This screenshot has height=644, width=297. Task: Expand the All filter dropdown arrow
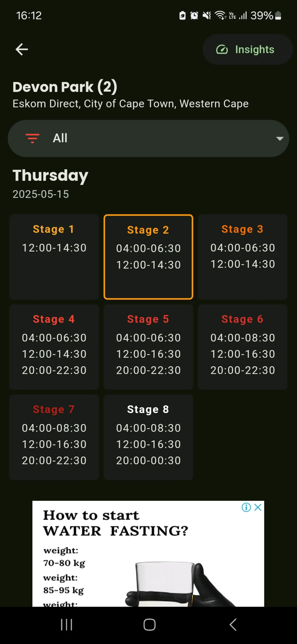click(x=280, y=138)
